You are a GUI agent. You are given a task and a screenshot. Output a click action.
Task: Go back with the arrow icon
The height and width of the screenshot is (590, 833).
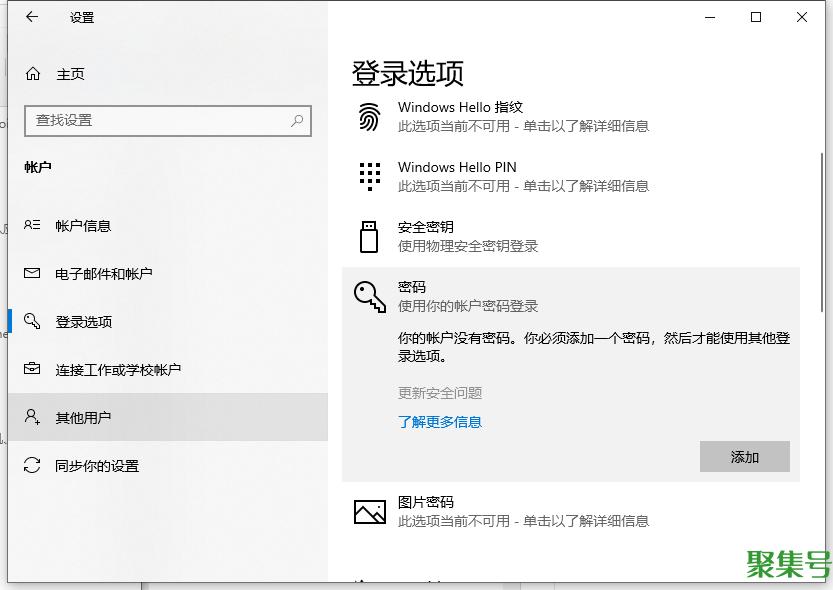point(32,17)
